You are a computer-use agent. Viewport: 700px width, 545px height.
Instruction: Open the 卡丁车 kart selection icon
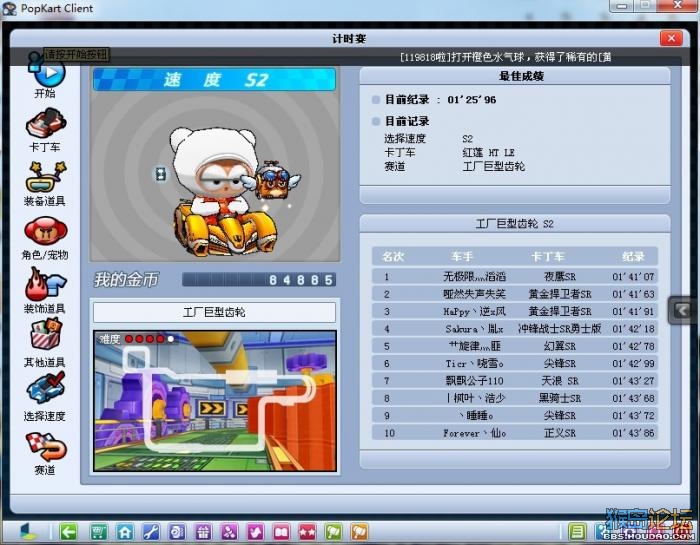(x=46, y=123)
